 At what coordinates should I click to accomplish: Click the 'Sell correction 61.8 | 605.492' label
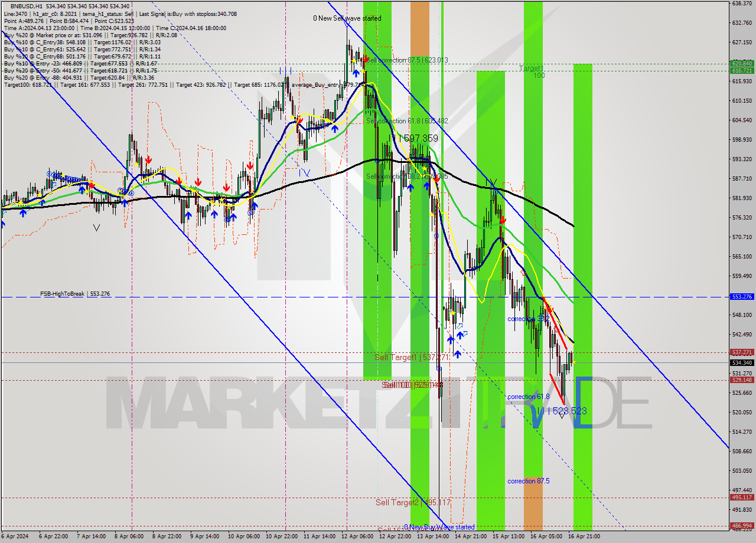click(x=407, y=121)
